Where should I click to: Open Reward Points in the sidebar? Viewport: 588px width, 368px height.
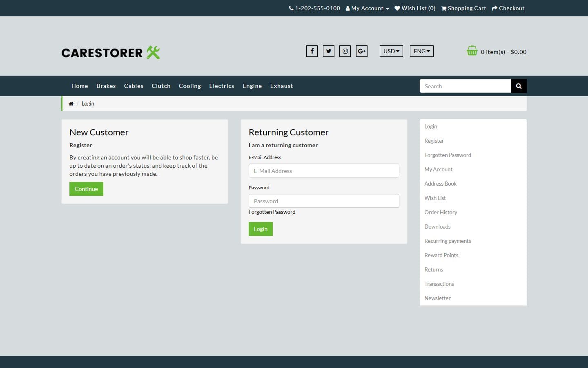pos(441,255)
